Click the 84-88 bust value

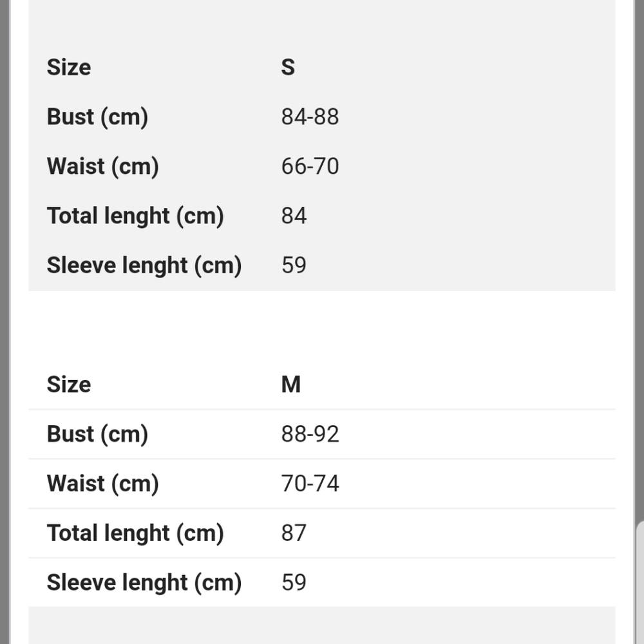pos(310,117)
